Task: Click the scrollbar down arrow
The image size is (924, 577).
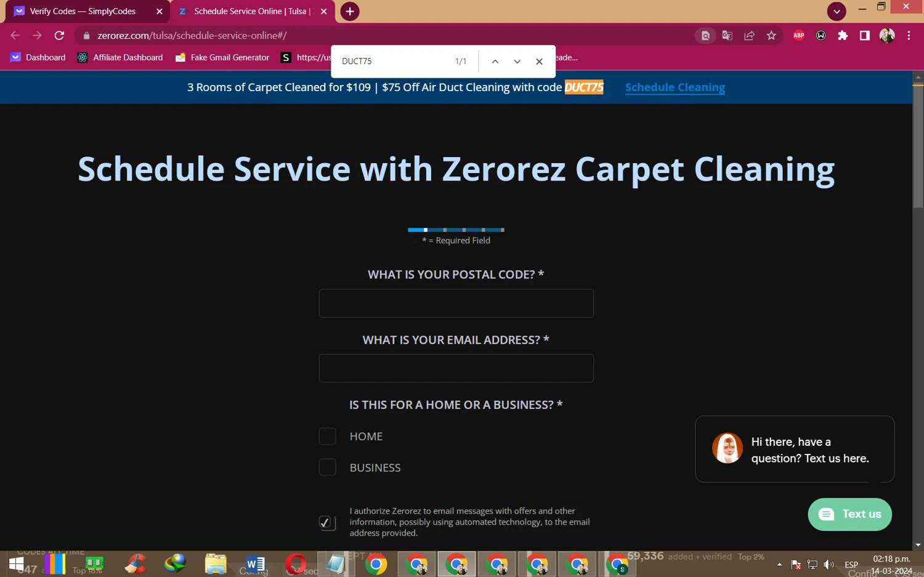Action: [918, 545]
